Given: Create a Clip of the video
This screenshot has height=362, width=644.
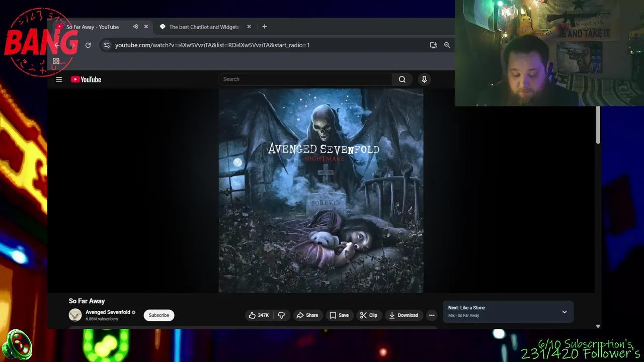Looking at the screenshot, I should pos(368,315).
